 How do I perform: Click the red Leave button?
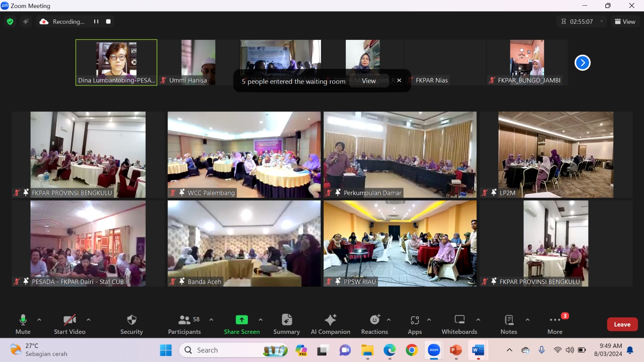click(x=622, y=324)
